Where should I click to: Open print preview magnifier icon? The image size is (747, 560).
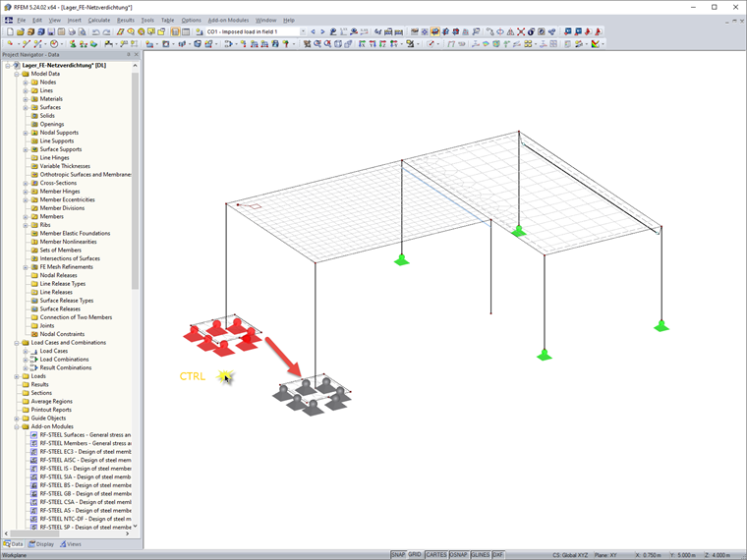82,31
